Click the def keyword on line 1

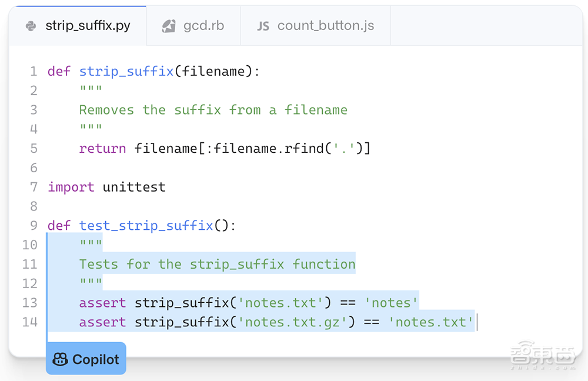59,71
